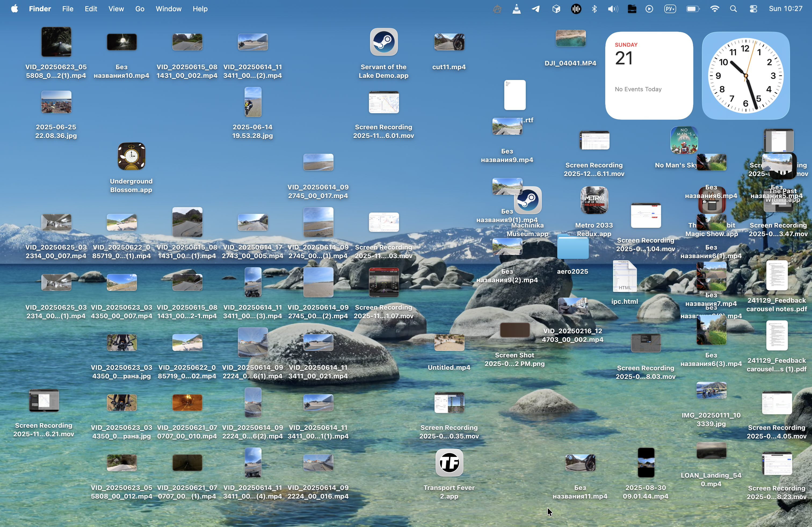Select the DJI_04041.MP4 thumbnail
This screenshot has width=812, height=527.
(x=570, y=38)
